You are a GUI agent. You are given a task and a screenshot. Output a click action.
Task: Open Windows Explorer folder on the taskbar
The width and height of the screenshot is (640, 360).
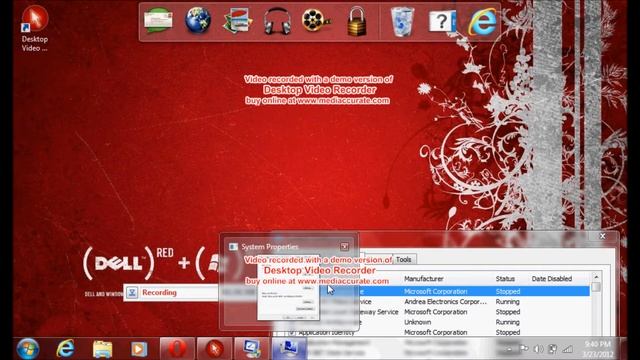(x=102, y=349)
